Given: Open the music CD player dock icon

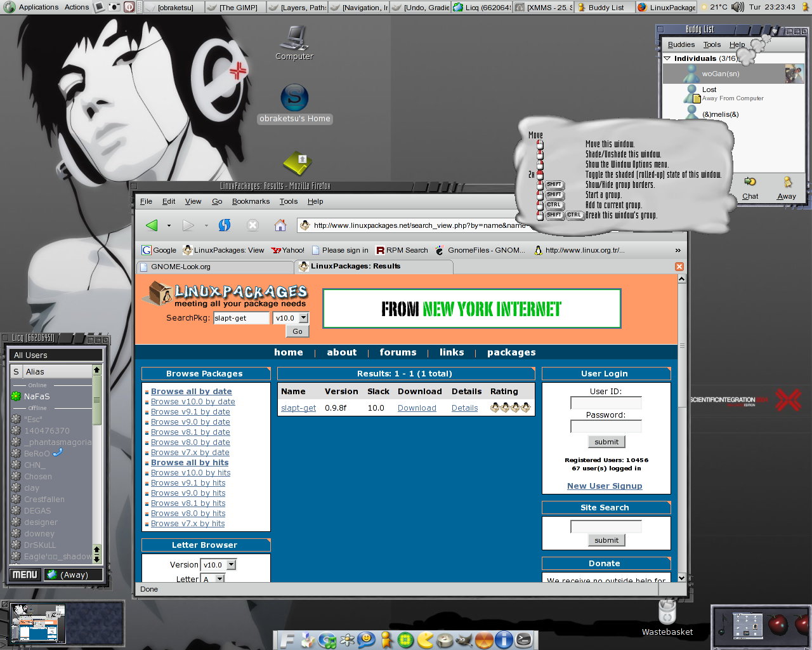Looking at the screenshot, I should tap(327, 640).
